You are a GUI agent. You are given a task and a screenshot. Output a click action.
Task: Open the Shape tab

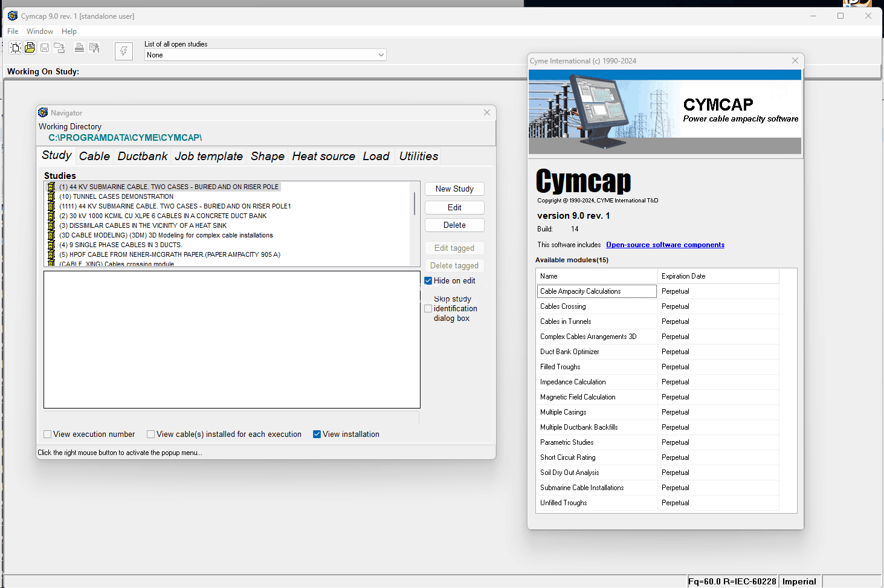268,156
